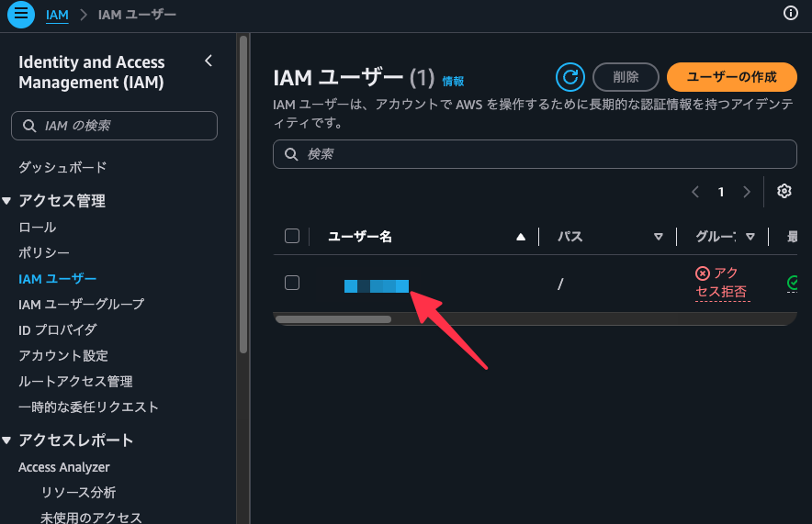Image resolution: width=812 pixels, height=524 pixels.
Task: Click the IAM ユーザー breadcrumb text
Action: 137,15
